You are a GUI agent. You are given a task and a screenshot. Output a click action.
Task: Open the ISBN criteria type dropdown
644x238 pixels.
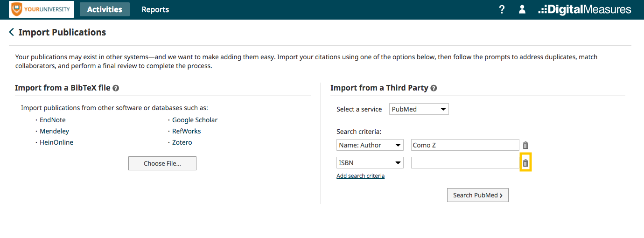[371, 163]
